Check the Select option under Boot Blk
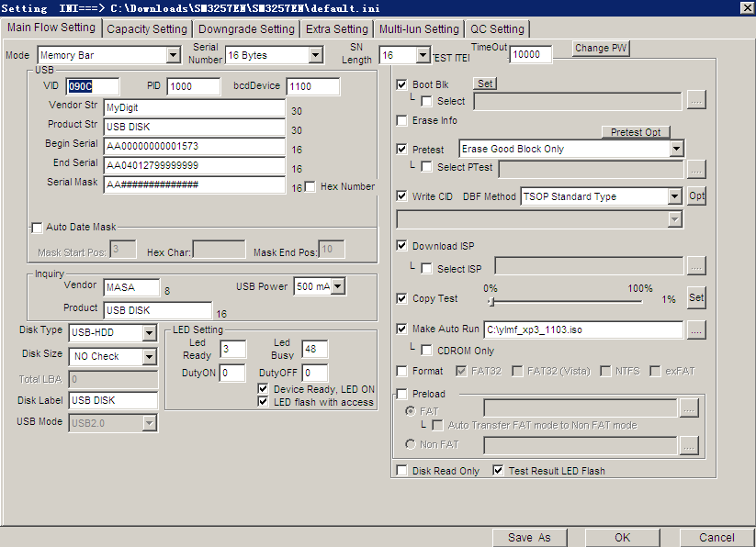Screen dimensions: 756x547 427,101
